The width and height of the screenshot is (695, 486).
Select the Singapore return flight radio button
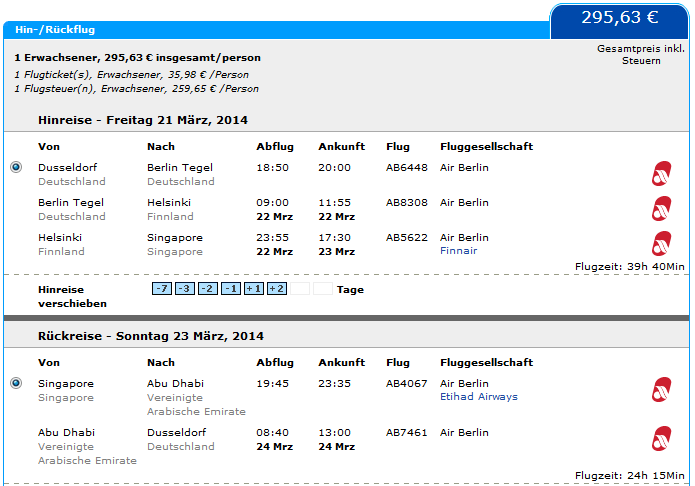coord(16,383)
